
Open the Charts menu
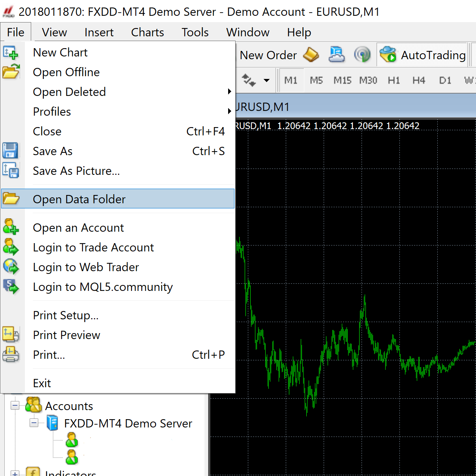pos(147,32)
